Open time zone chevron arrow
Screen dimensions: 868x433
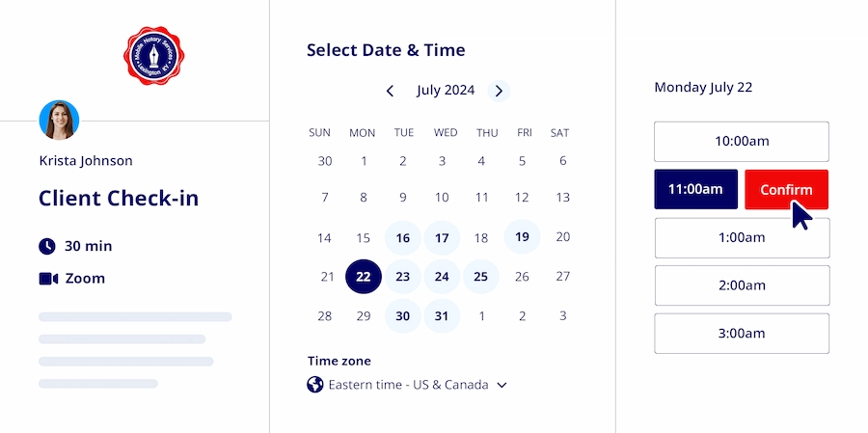(502, 385)
